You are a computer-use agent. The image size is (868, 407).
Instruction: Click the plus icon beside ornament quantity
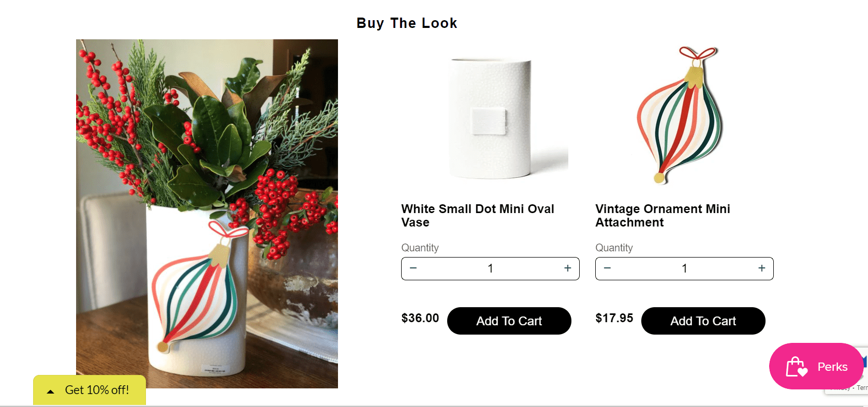coord(761,268)
